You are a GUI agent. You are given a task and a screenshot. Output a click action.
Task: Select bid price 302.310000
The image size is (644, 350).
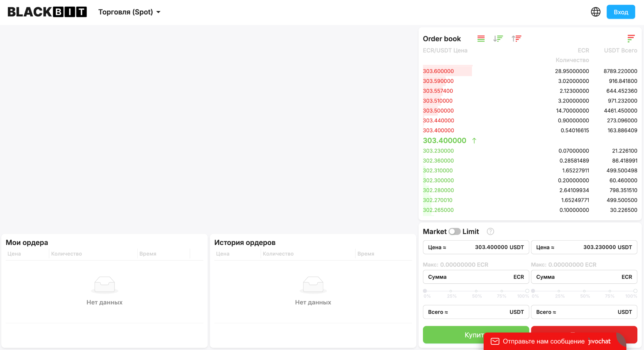[x=438, y=170]
